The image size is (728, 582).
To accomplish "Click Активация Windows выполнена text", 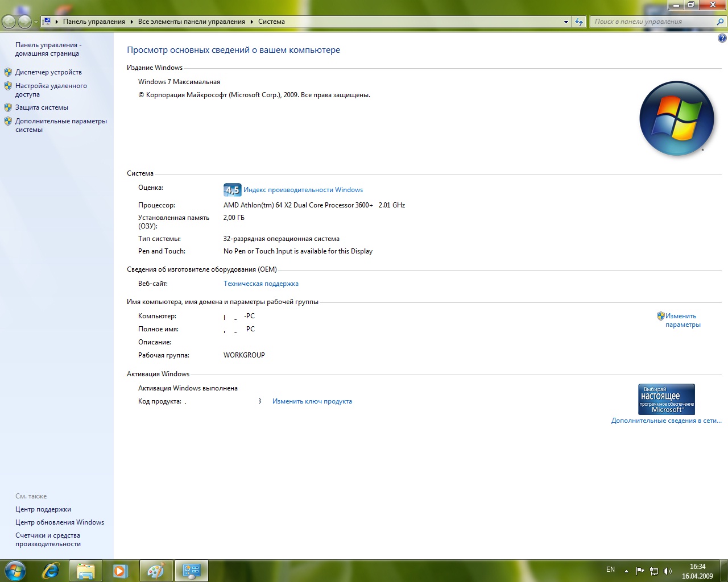I will [x=188, y=388].
